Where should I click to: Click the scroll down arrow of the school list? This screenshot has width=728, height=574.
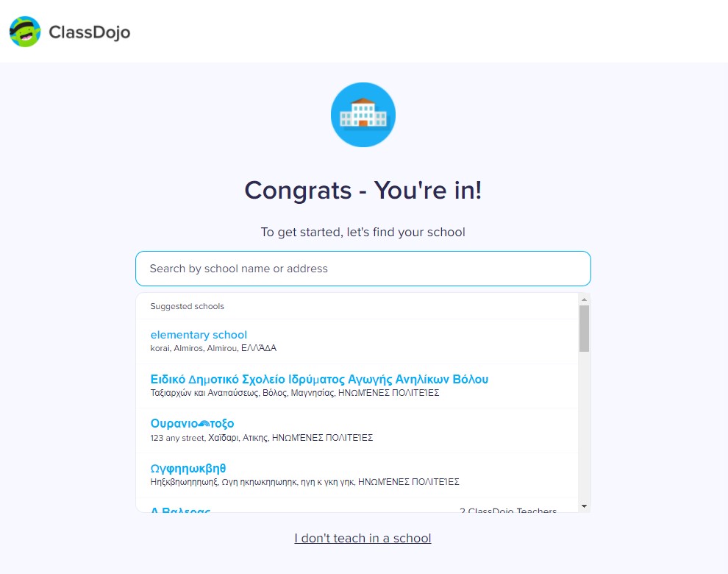point(584,506)
